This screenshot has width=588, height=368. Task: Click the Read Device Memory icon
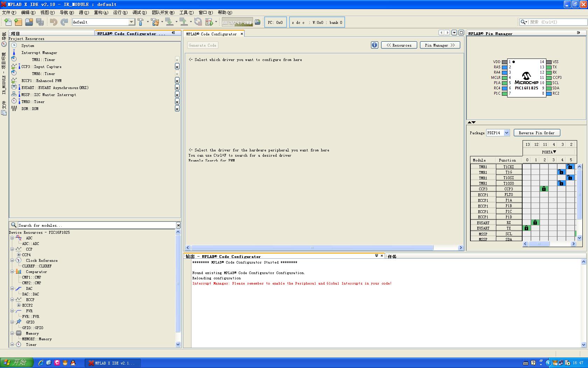point(184,22)
